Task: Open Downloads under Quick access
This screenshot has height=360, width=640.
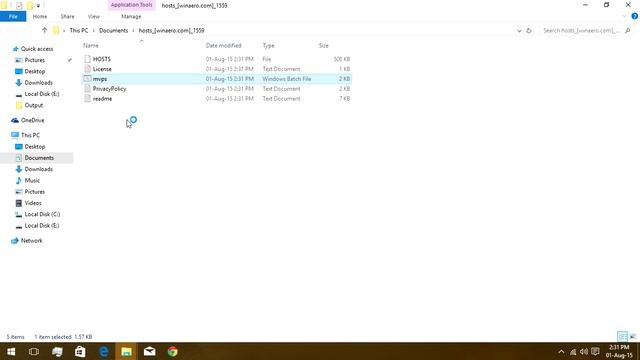Action: (38, 83)
